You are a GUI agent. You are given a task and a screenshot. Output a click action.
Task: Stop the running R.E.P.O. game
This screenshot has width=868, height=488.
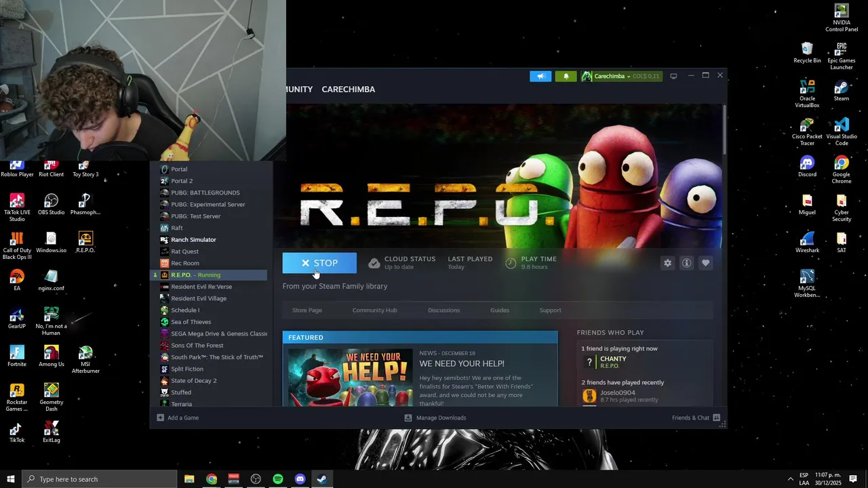click(x=319, y=263)
